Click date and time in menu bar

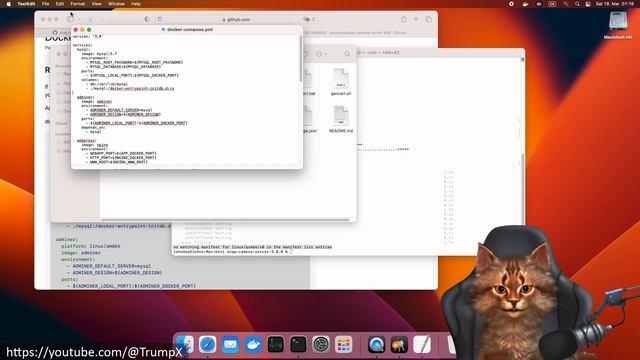[x=615, y=4]
